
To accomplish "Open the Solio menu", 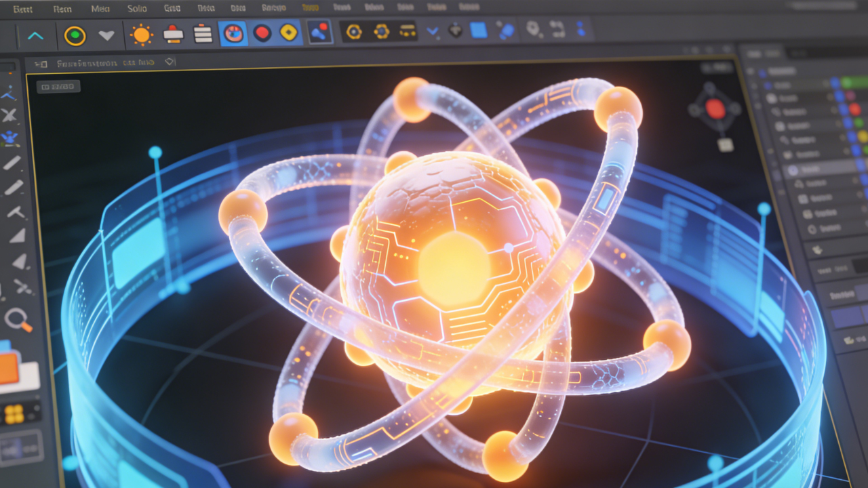I will 137,9.
